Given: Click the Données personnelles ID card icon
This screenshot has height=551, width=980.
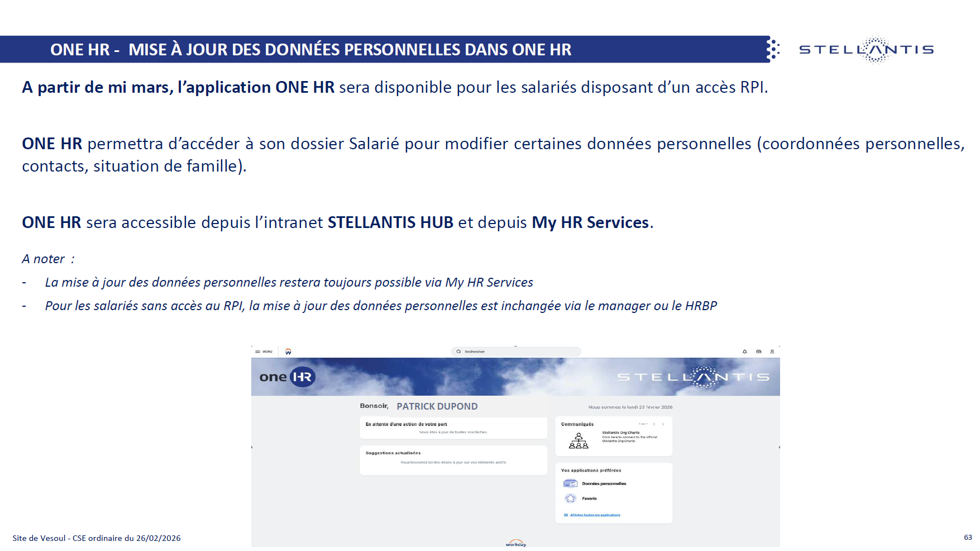Looking at the screenshot, I should 570,483.
